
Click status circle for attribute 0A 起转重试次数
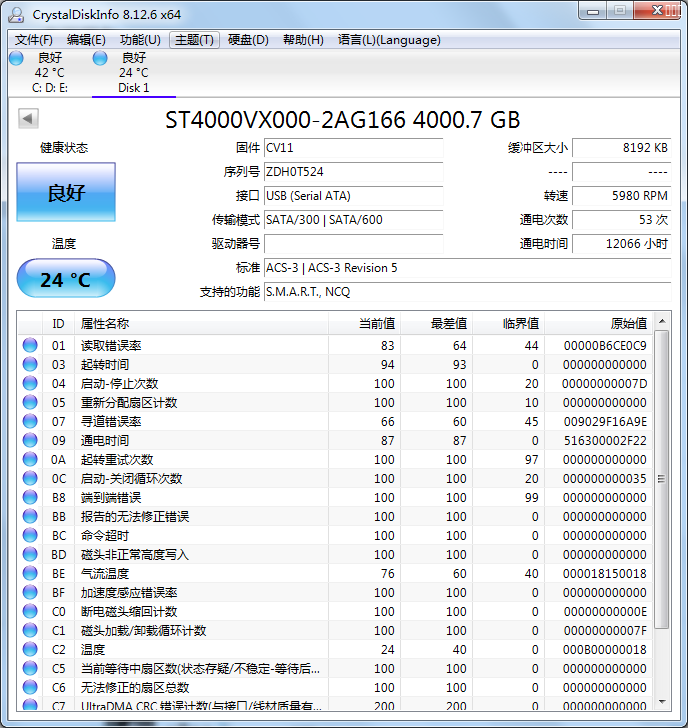[x=30, y=459]
